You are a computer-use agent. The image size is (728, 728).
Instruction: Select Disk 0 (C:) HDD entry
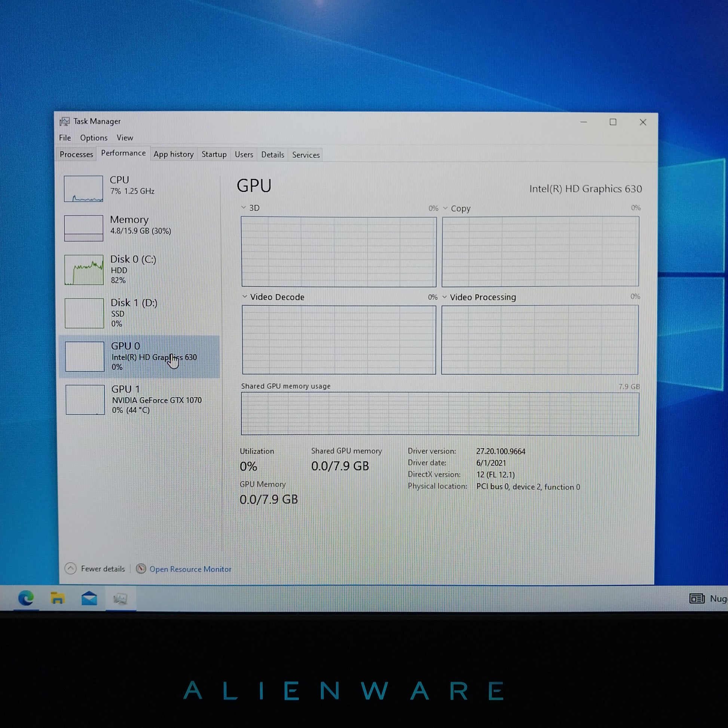[x=140, y=270]
